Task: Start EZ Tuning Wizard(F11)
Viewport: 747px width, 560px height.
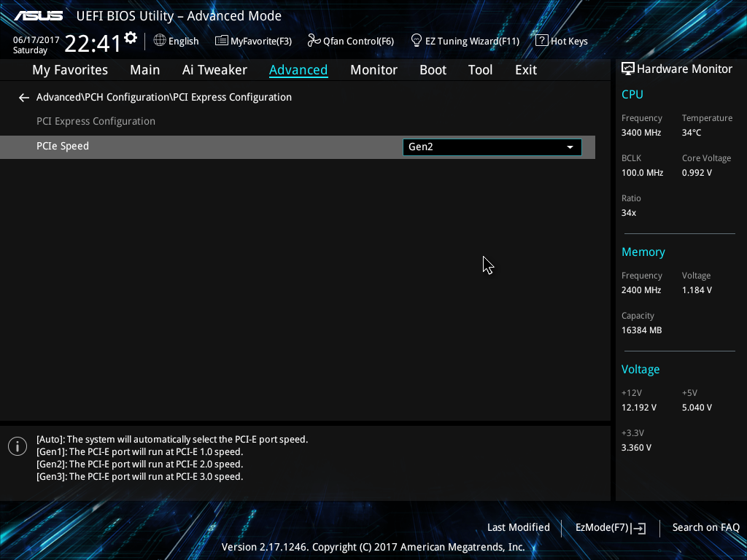Action: (x=465, y=41)
